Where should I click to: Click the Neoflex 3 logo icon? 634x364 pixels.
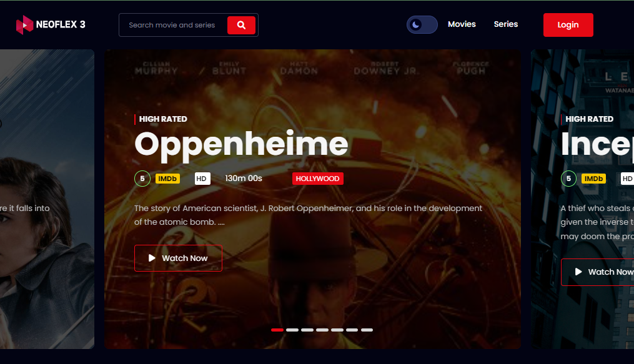tap(24, 24)
